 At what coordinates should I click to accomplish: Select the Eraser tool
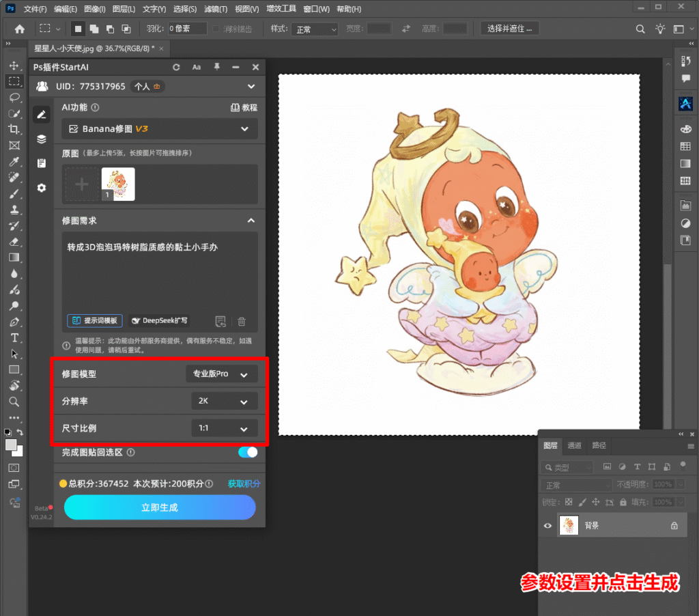[x=14, y=242]
